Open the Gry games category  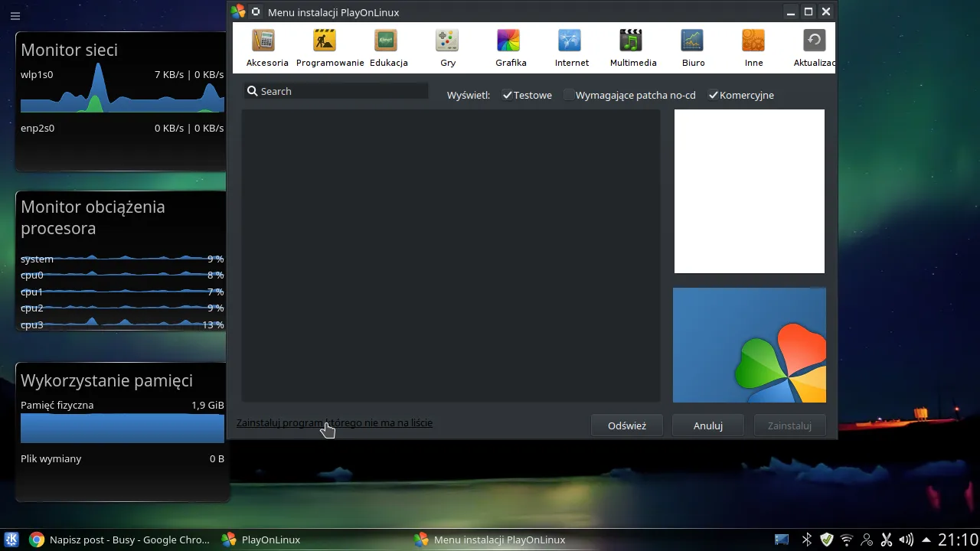click(x=448, y=47)
